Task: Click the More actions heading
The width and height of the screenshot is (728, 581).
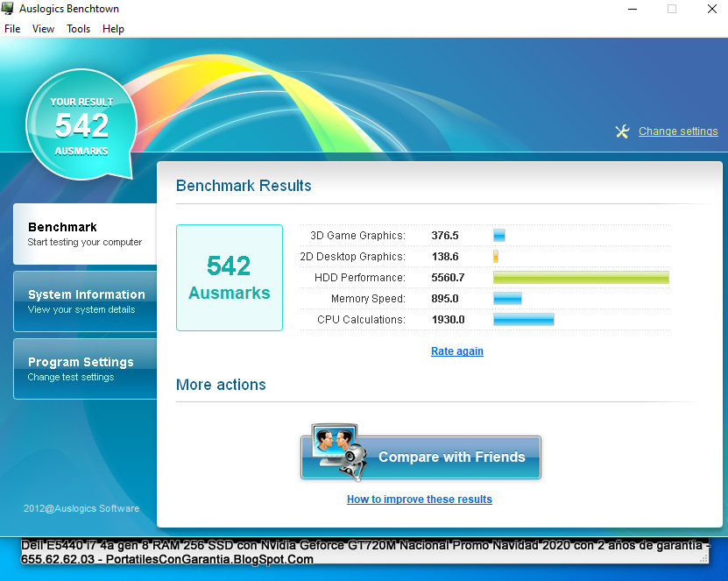Action: pos(221,385)
